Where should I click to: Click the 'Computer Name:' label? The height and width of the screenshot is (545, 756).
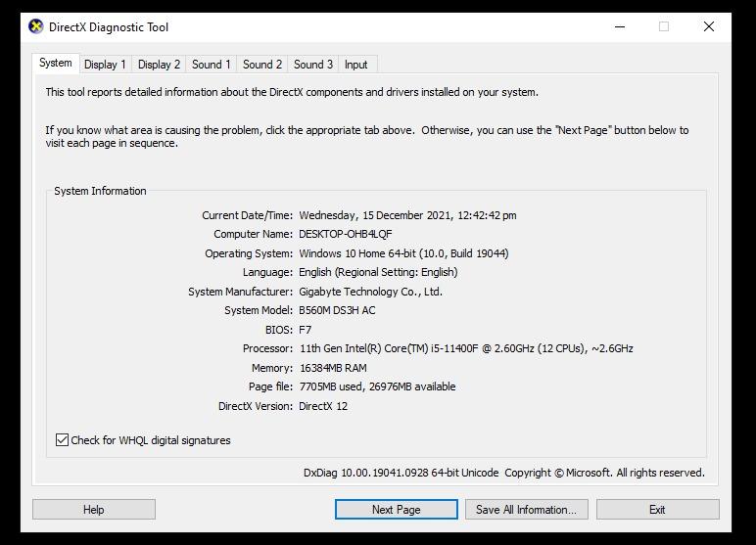(x=253, y=234)
